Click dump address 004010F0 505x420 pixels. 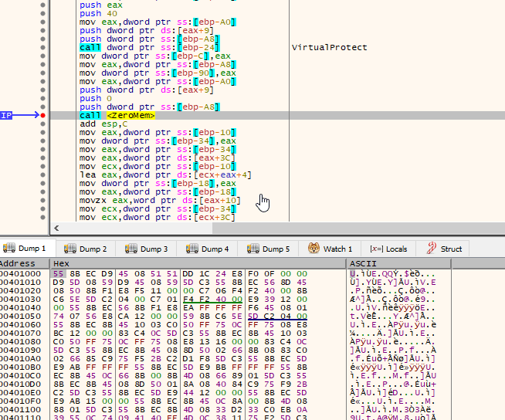click(x=21, y=401)
